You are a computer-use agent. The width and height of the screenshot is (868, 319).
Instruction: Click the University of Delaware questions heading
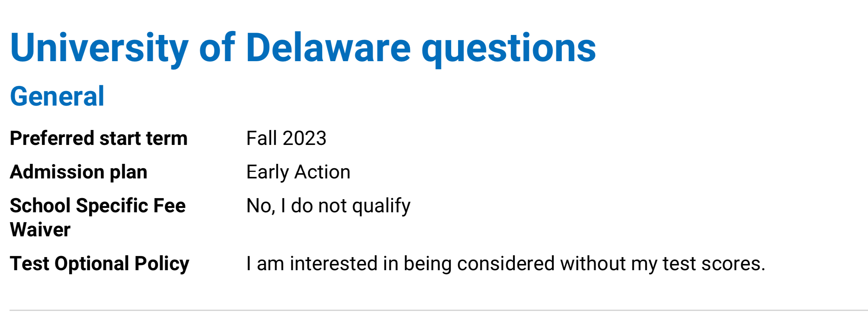pyautogui.click(x=303, y=48)
